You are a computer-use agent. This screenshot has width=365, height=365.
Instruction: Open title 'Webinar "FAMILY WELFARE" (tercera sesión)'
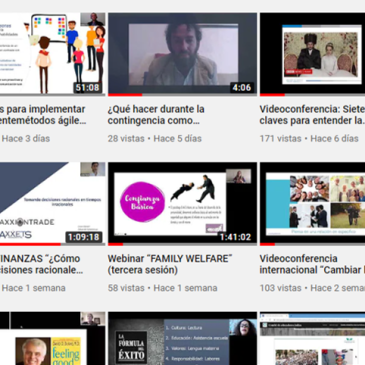coord(170,264)
